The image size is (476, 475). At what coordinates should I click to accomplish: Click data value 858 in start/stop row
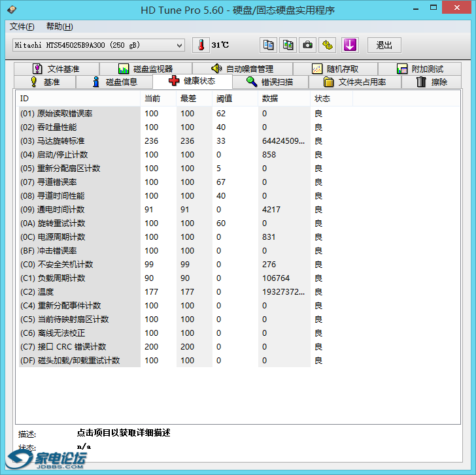(269, 155)
